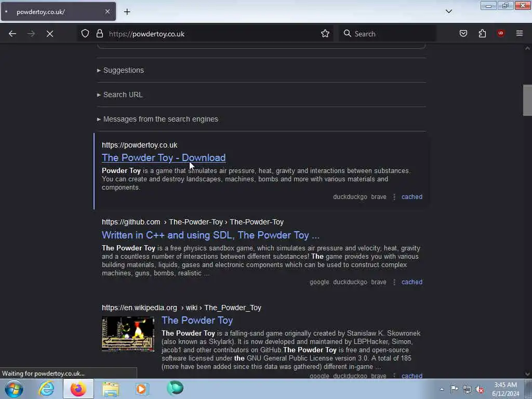The width and height of the screenshot is (532, 399).
Task: Show hidden system tray icons
Action: click(442, 390)
